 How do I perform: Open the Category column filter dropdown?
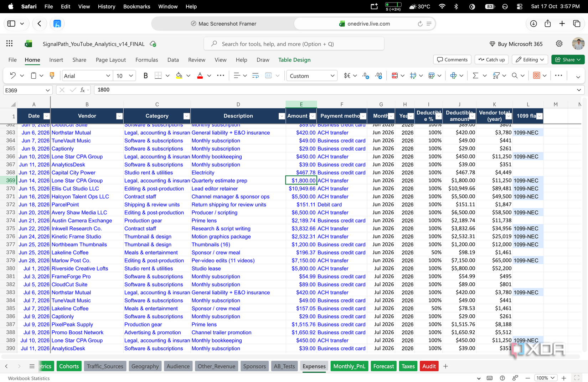click(186, 116)
